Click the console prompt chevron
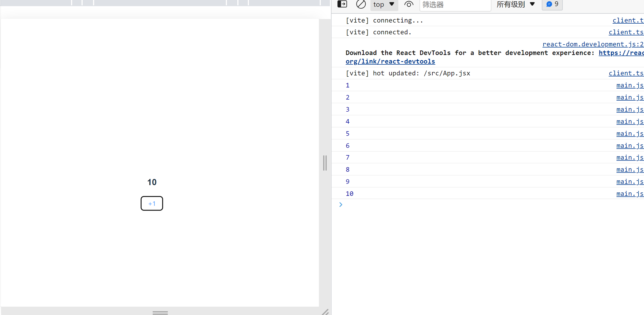Image resolution: width=644 pixels, height=315 pixels. pos(341,205)
